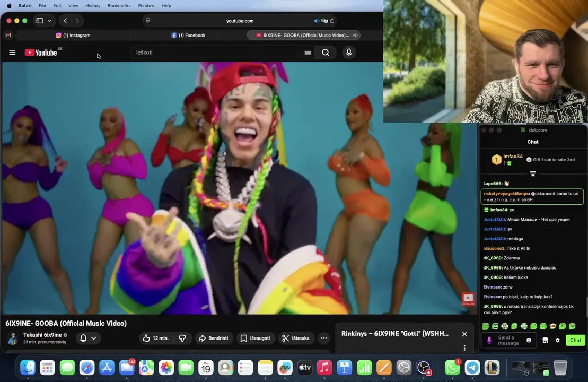Expand the notification options chevron

tap(94, 338)
